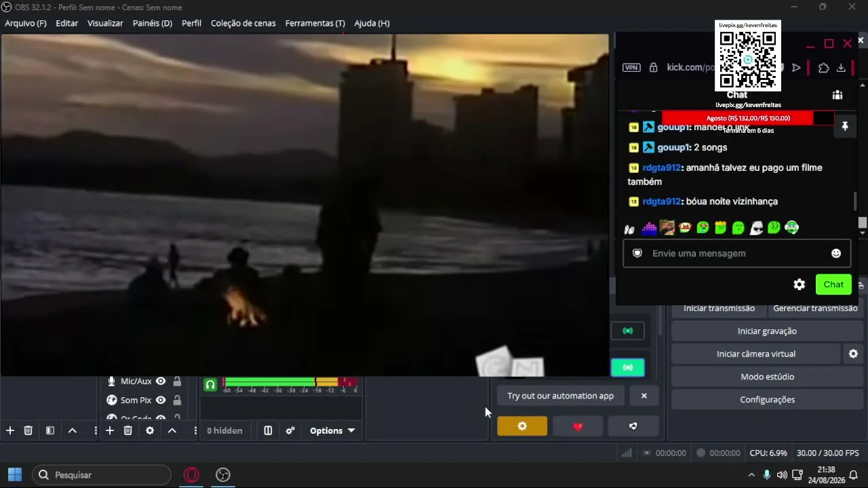Open the Editar menu
Image resolution: width=868 pixels, height=488 pixels.
pyautogui.click(x=66, y=23)
